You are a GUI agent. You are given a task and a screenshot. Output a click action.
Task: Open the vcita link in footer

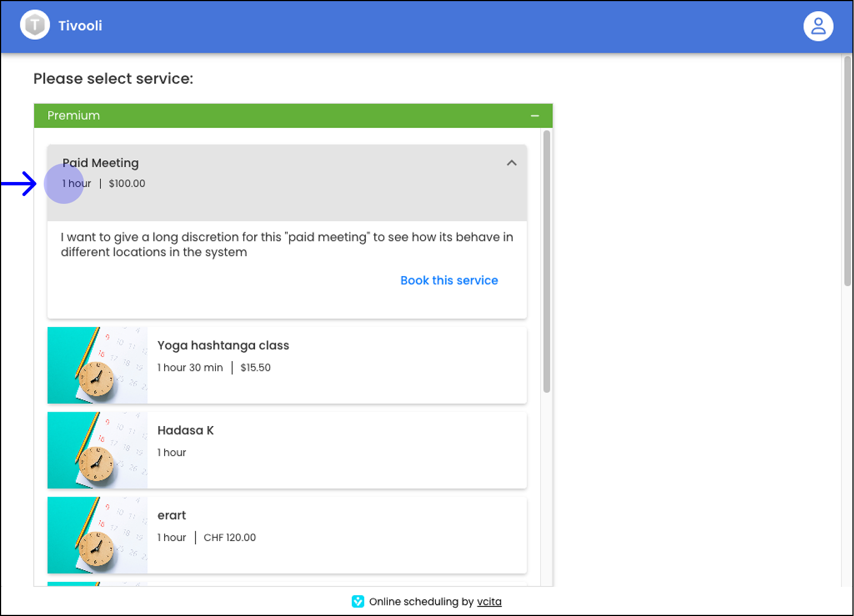click(489, 601)
